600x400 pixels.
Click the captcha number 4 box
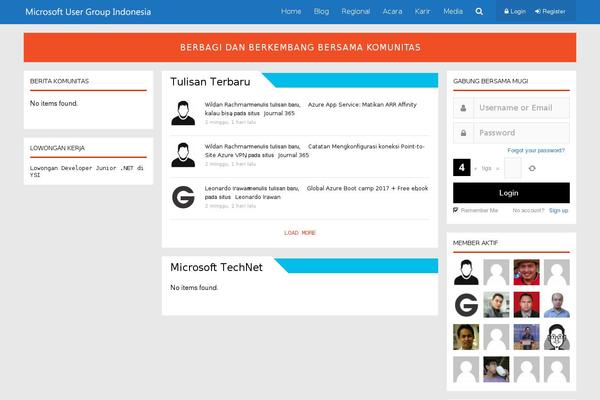pyautogui.click(x=461, y=167)
